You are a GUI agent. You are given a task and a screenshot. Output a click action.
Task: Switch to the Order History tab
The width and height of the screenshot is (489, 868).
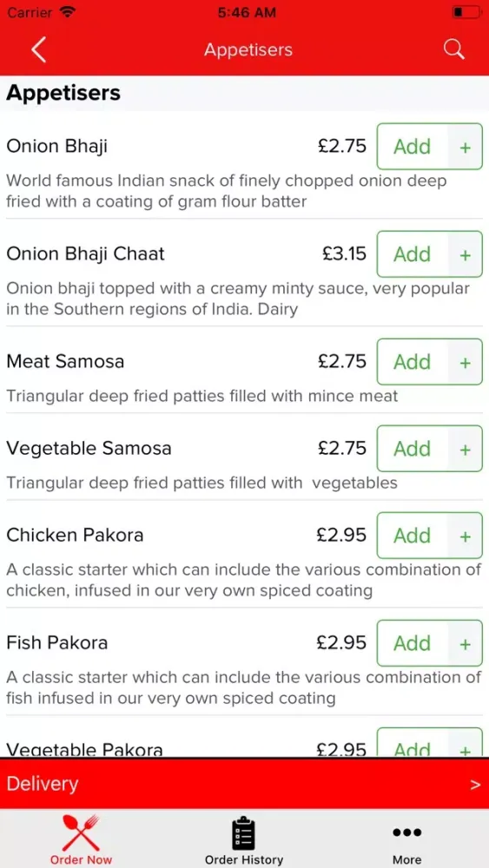click(x=244, y=838)
